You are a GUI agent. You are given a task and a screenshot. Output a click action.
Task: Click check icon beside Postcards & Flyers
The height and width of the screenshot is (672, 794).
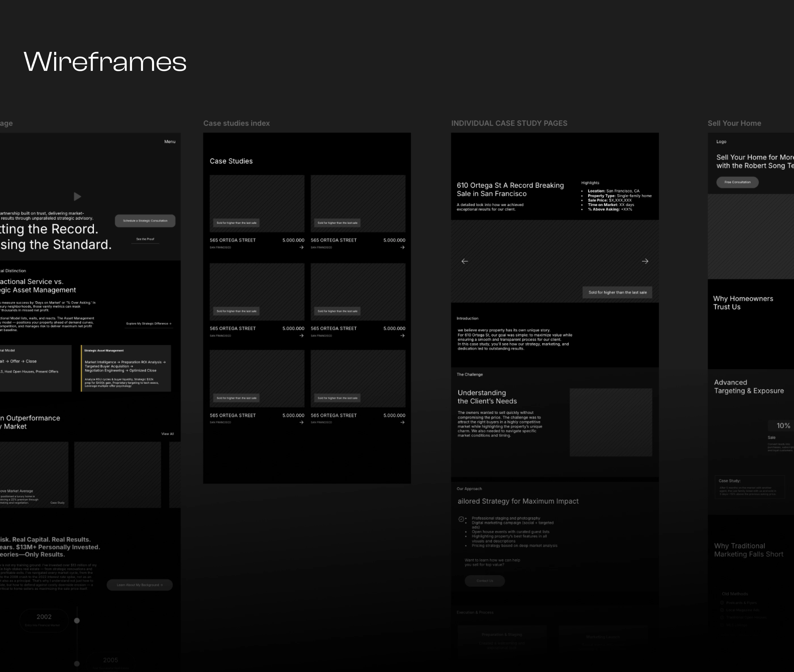pyautogui.click(x=722, y=603)
